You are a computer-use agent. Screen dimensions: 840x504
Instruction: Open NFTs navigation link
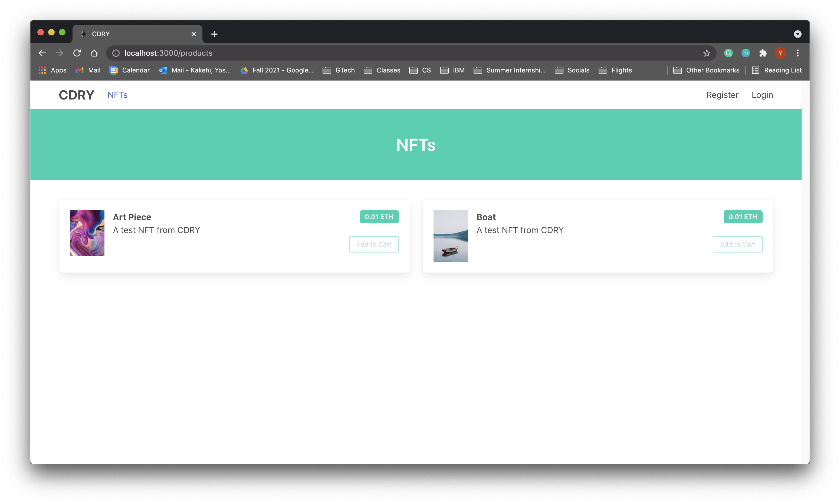coord(117,95)
